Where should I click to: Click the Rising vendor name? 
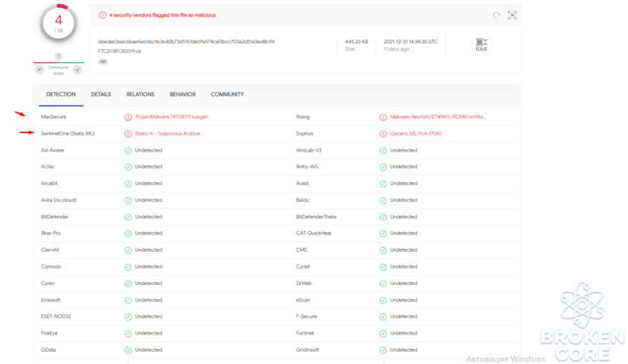point(303,117)
